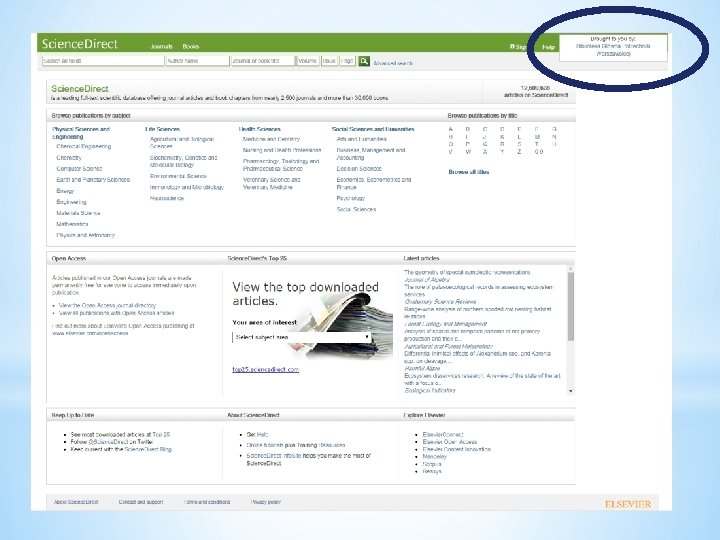
Task: Click the green search magnifier button
Action: pyautogui.click(x=364, y=61)
